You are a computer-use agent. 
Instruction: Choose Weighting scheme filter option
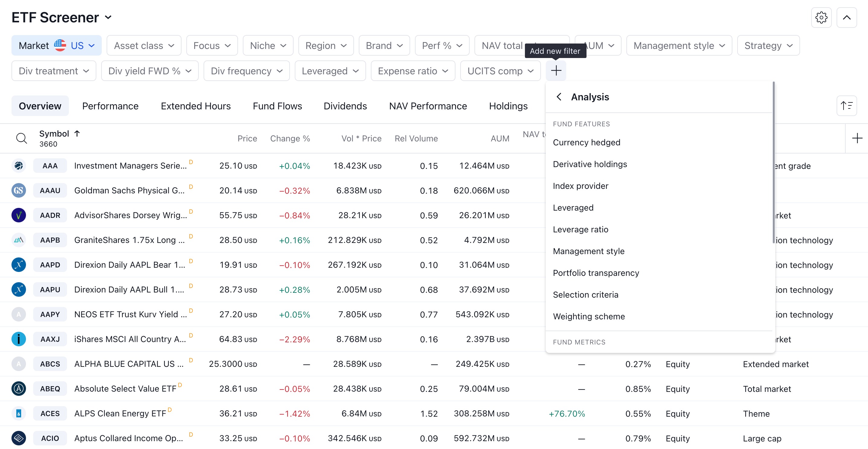click(589, 316)
